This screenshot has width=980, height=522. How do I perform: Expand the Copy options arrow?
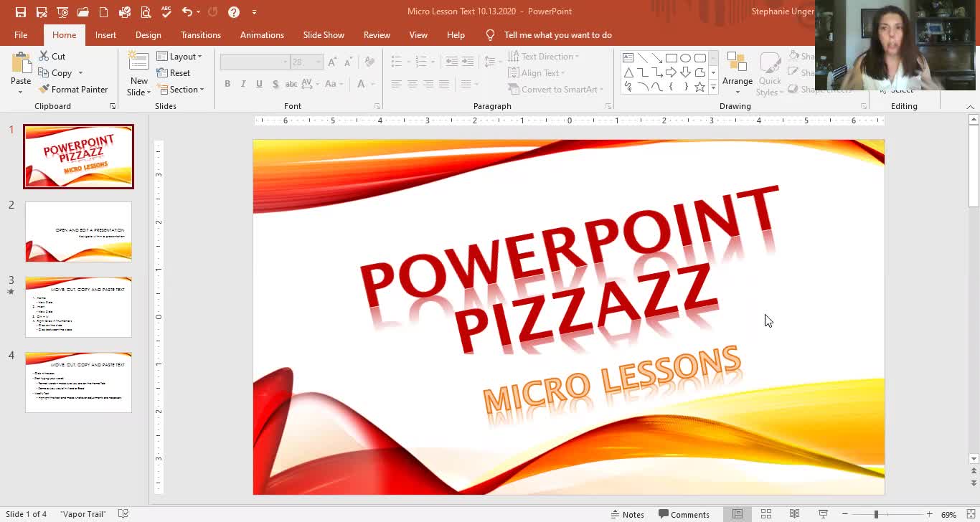pos(80,72)
